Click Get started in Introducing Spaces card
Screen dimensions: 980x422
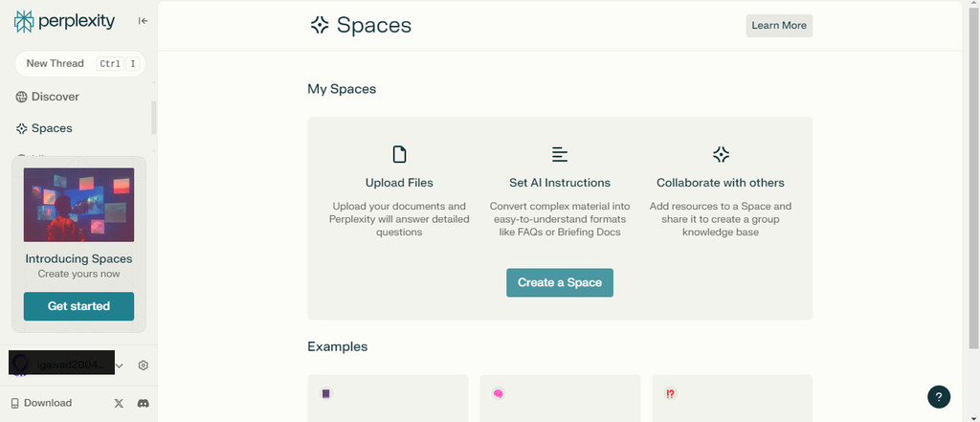click(78, 306)
